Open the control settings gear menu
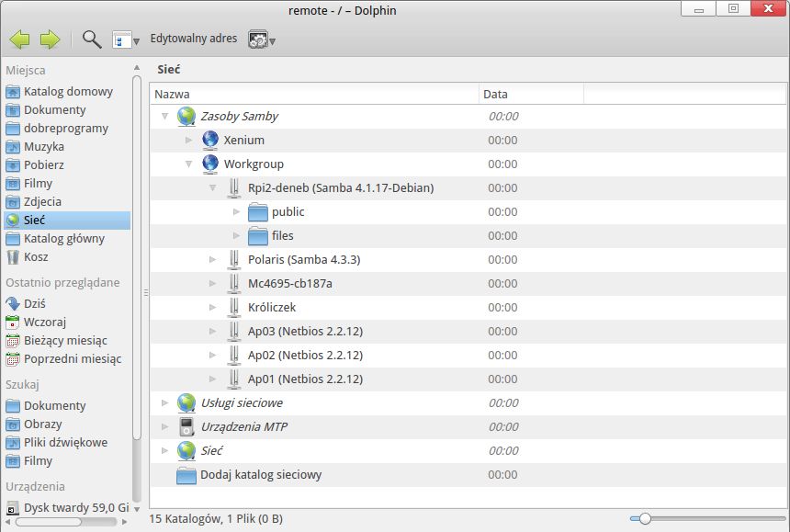The height and width of the screenshot is (532, 790). 262,40
